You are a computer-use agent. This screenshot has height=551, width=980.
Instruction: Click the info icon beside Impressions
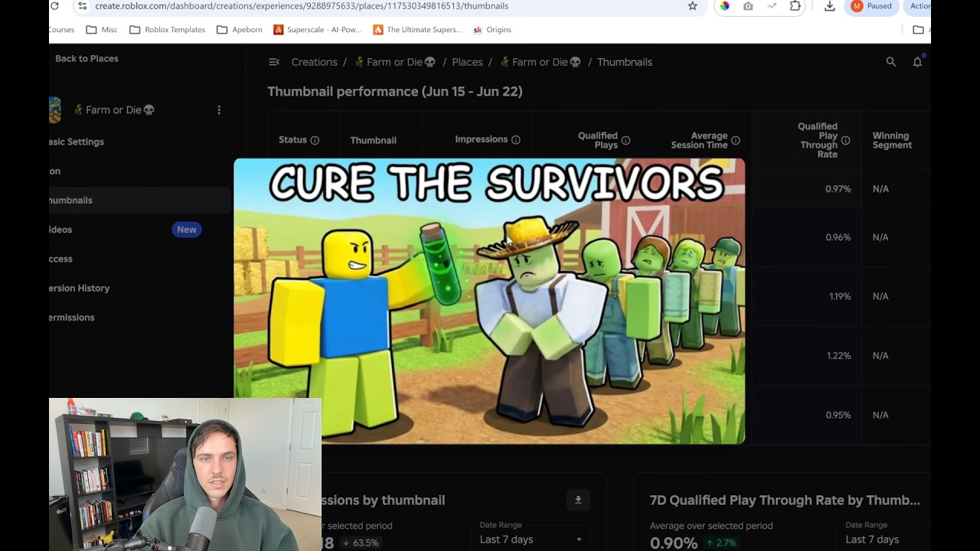[x=516, y=139]
